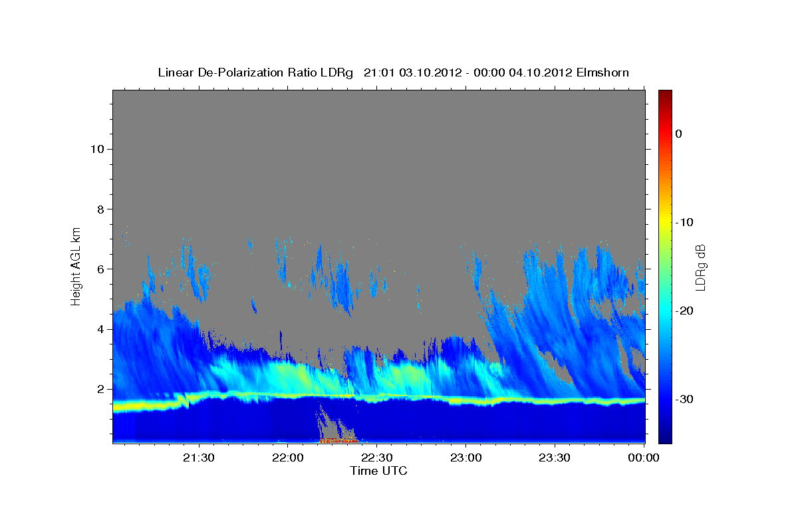The height and width of the screenshot is (532, 798).
Task: Click the 23:00 time tick label
Action: 466,458
